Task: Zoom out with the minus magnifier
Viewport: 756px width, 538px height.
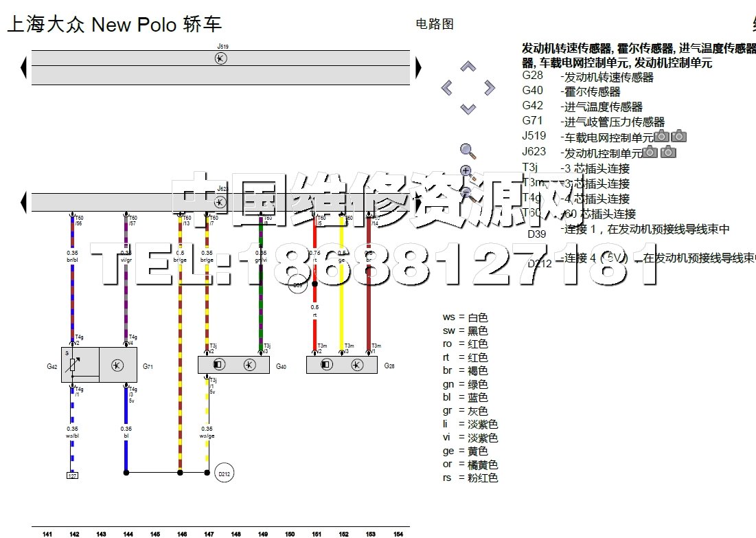Action: click(467, 195)
